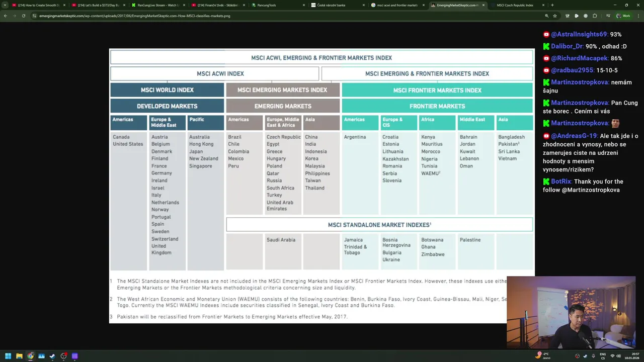The height and width of the screenshot is (362, 644).
Task: Click the BotRix username in chat
Action: (561, 182)
